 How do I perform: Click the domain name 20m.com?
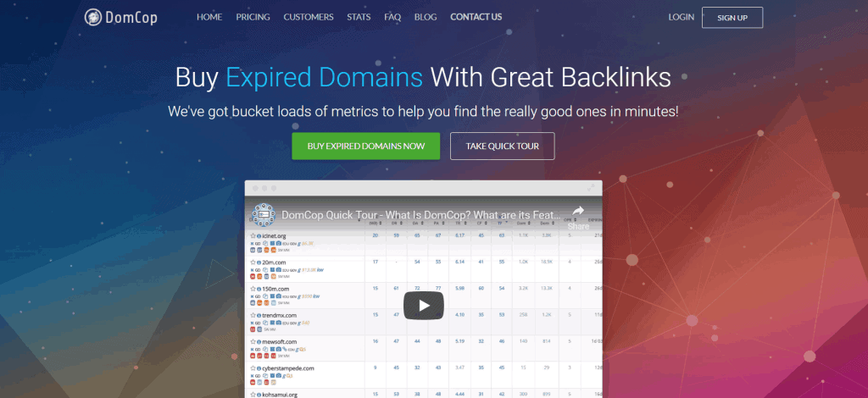(274, 263)
